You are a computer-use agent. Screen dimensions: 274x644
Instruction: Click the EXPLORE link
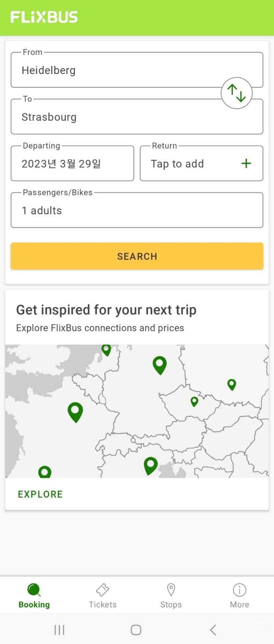40,494
